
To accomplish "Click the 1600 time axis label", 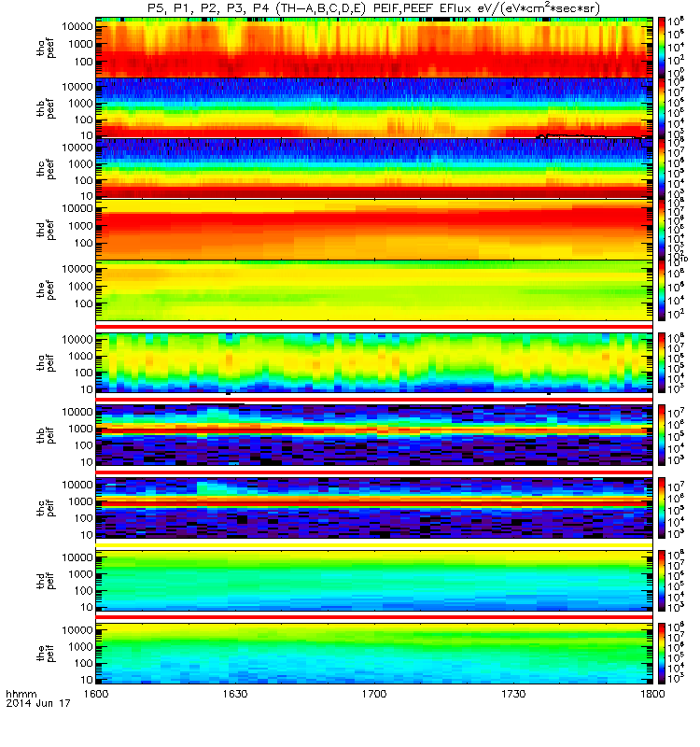I will pos(96,694).
